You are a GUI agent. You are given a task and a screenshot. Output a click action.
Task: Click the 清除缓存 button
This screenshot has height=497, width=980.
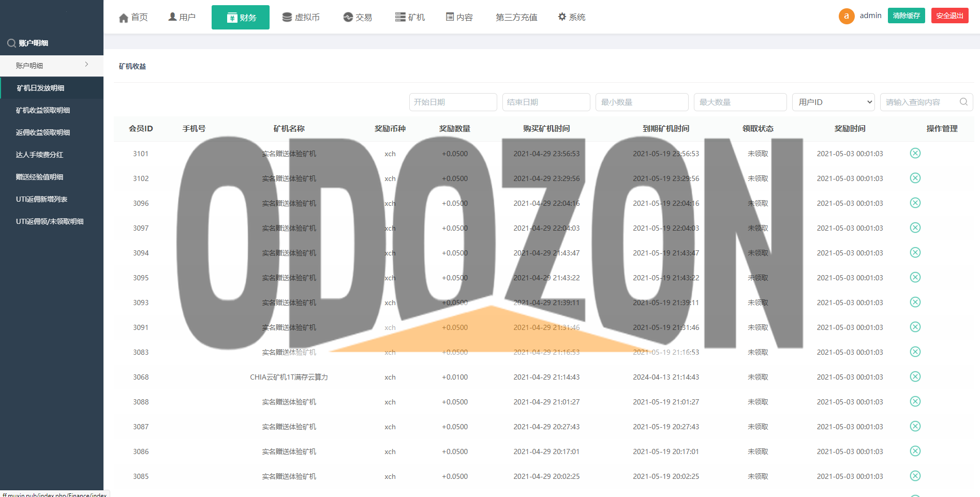tap(906, 16)
